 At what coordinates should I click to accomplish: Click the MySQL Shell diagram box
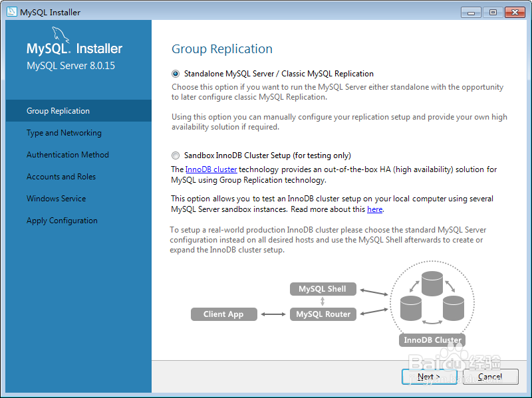pyautogui.click(x=323, y=289)
